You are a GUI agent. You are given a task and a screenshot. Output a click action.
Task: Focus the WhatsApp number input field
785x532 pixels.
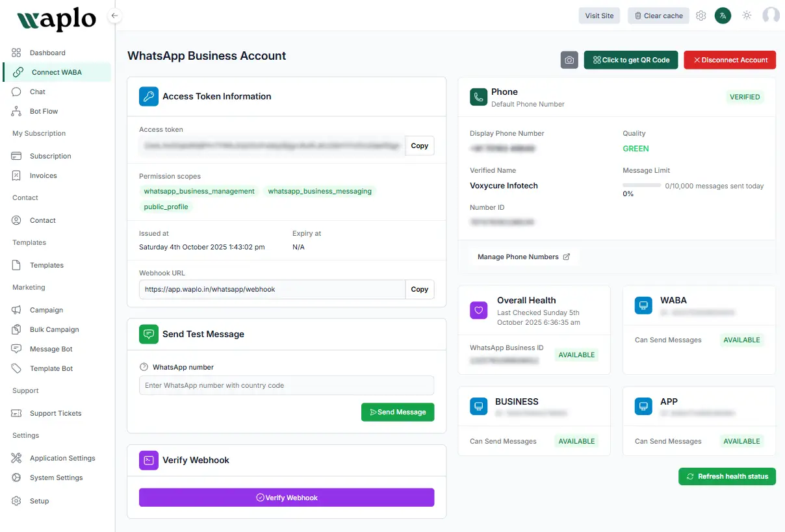pyautogui.click(x=286, y=385)
